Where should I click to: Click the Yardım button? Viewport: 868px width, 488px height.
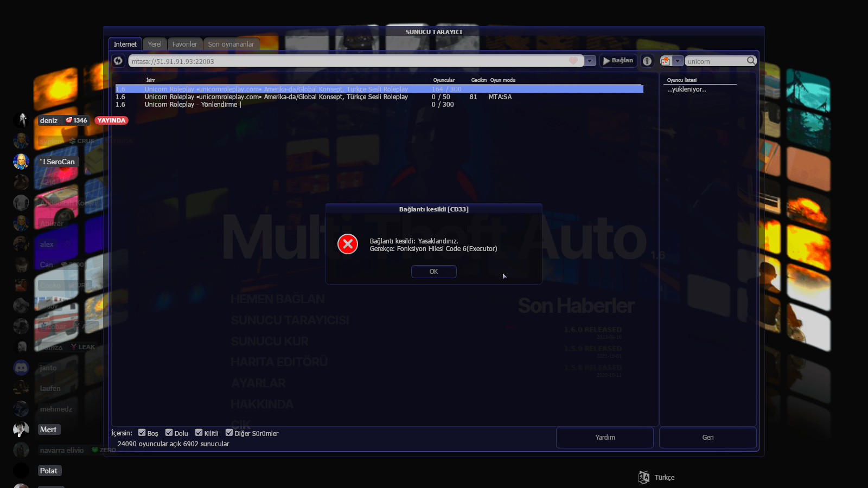coord(605,438)
